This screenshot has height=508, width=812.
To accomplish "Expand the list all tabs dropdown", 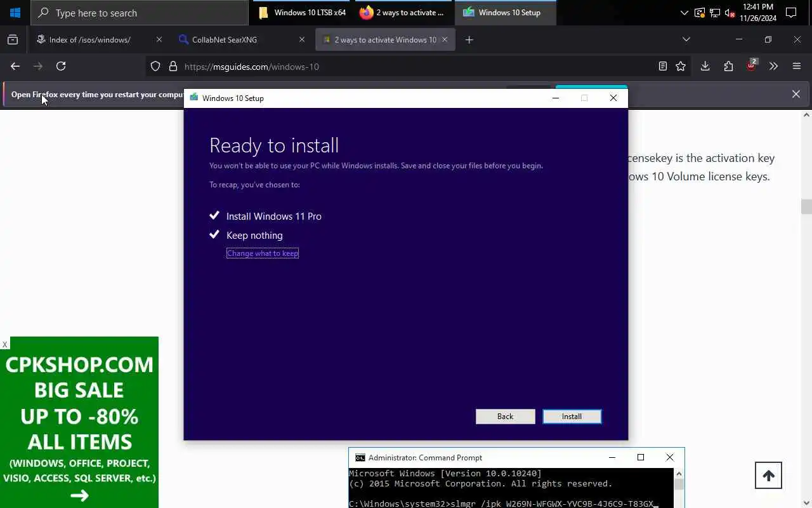I will (x=686, y=39).
